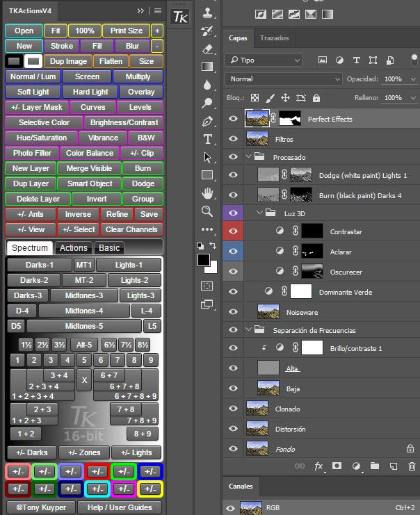Select the Clonado layer thumbnail

pyautogui.click(x=257, y=409)
